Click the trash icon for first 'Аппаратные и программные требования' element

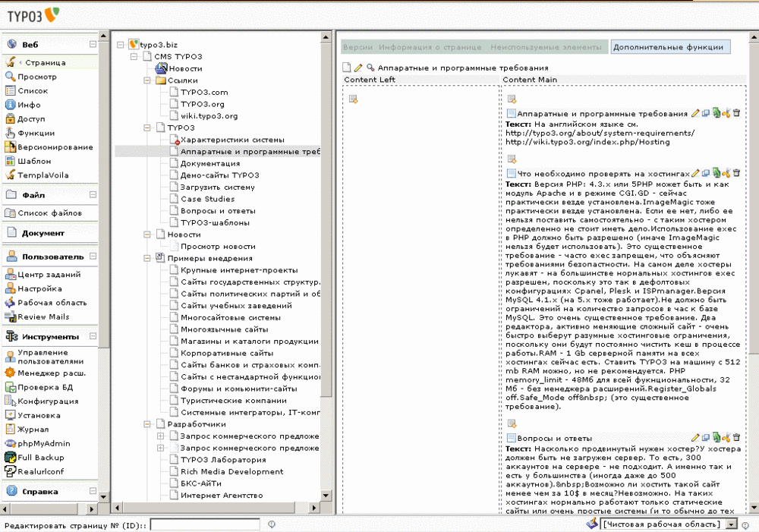coord(736,113)
